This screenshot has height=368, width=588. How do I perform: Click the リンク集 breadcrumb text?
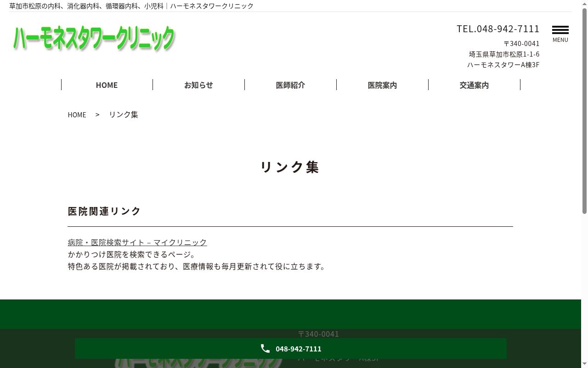[124, 115]
